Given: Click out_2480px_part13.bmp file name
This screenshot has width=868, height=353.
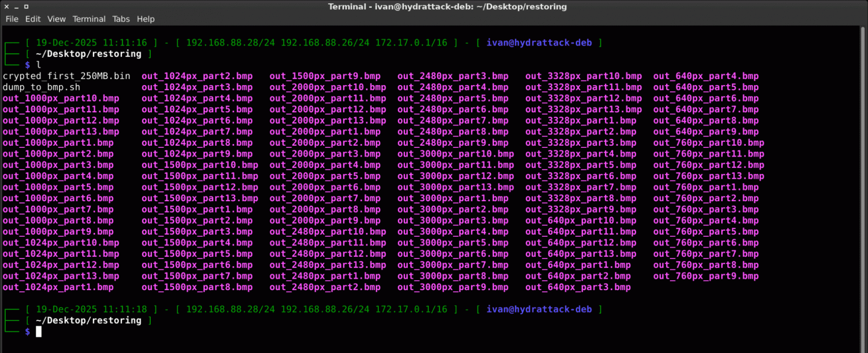Looking at the screenshot, I should click(328, 265).
